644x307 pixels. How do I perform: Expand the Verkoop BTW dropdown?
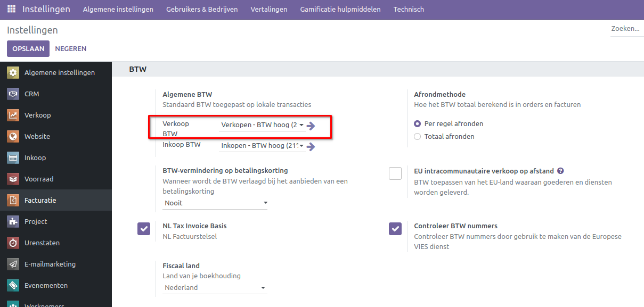pos(262,126)
